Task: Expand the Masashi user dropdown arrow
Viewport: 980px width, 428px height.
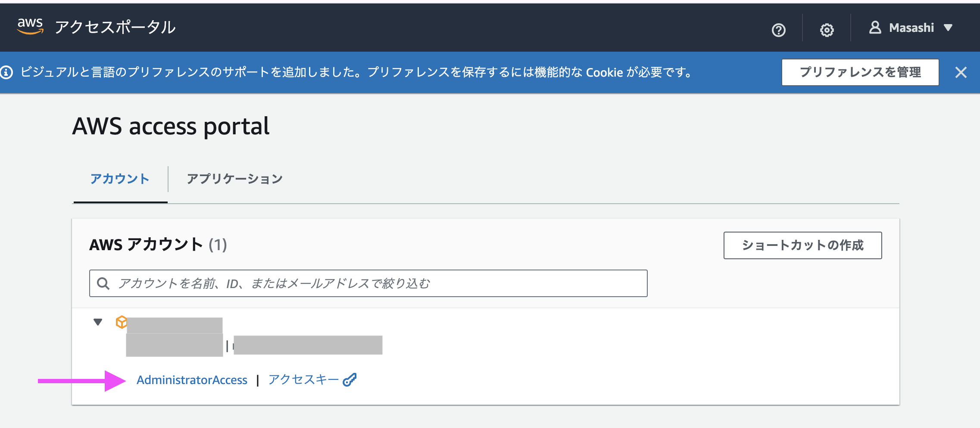Action: click(x=948, y=28)
